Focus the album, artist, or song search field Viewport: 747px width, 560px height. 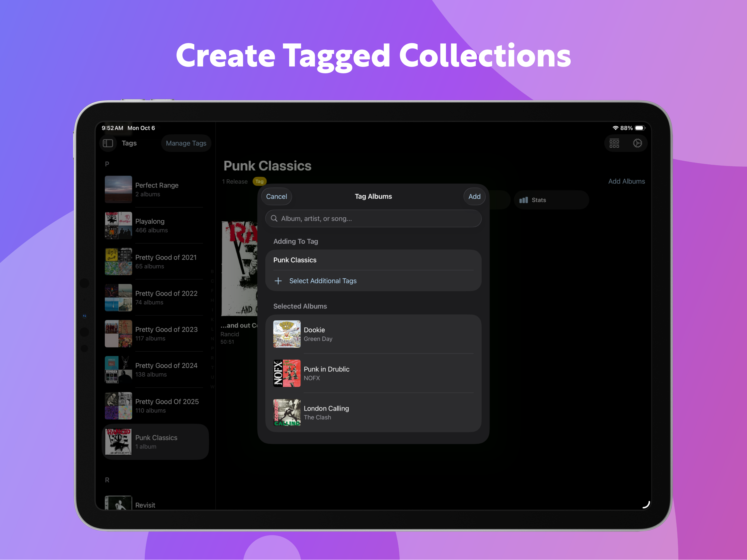373,218
